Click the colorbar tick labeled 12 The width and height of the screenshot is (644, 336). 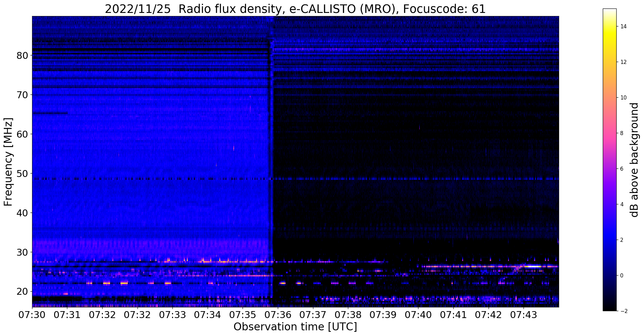623,62
